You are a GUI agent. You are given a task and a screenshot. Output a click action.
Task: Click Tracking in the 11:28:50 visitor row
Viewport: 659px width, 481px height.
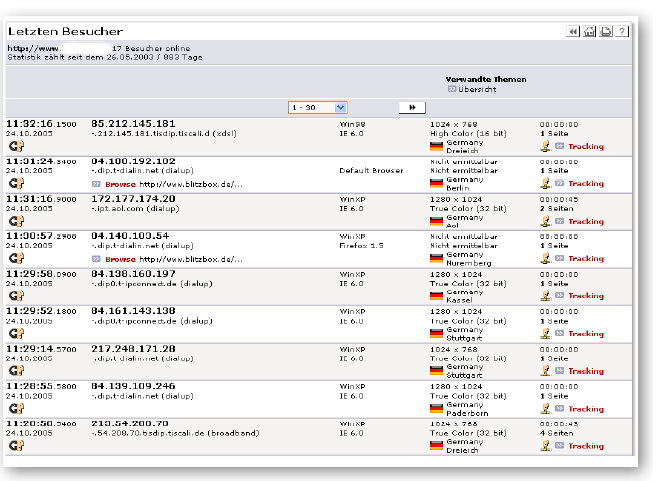point(586,446)
